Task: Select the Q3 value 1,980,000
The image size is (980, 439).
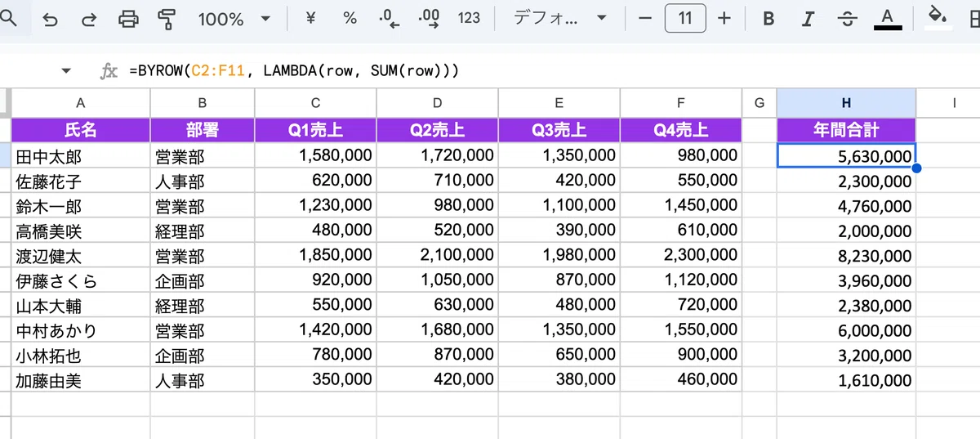Action: (559, 256)
